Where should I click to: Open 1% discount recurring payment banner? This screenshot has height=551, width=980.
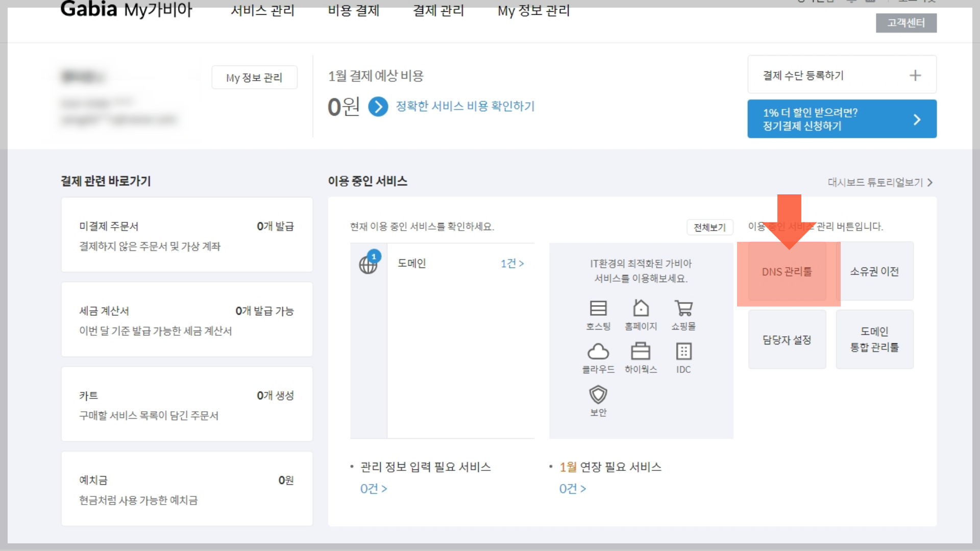(x=842, y=119)
